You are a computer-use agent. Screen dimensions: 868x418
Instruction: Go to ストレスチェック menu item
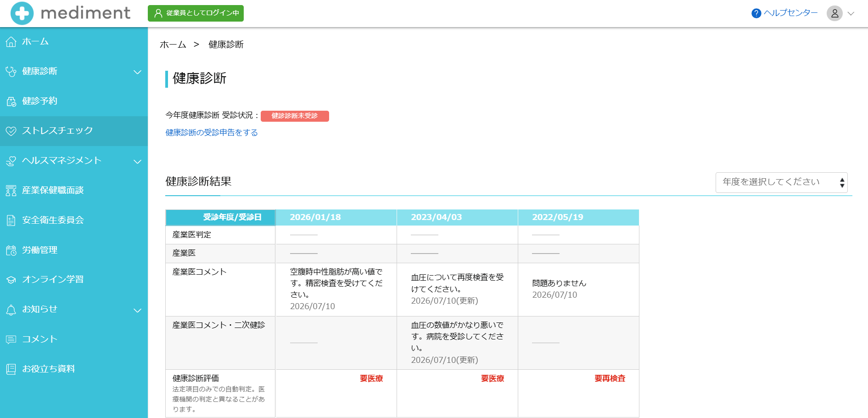pos(74,131)
